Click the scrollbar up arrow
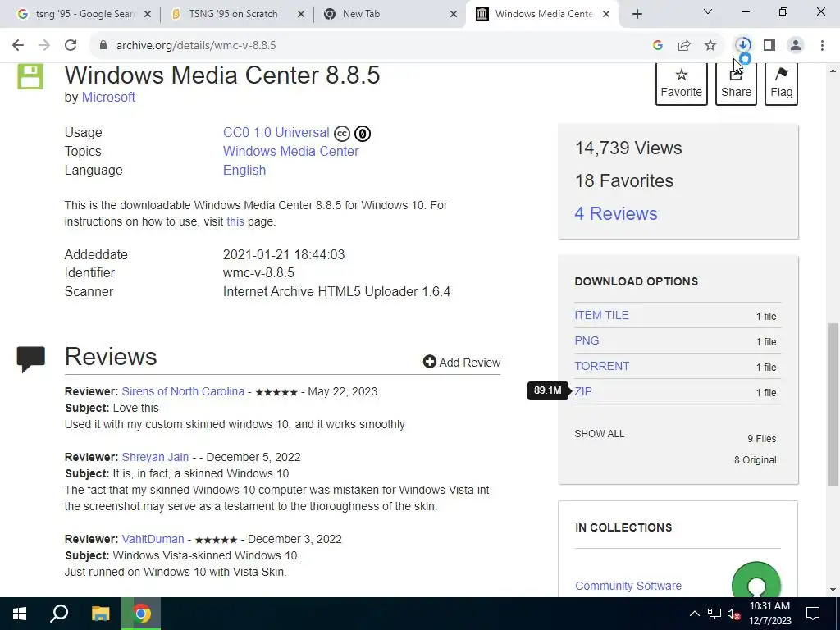The width and height of the screenshot is (840, 630). tap(833, 71)
